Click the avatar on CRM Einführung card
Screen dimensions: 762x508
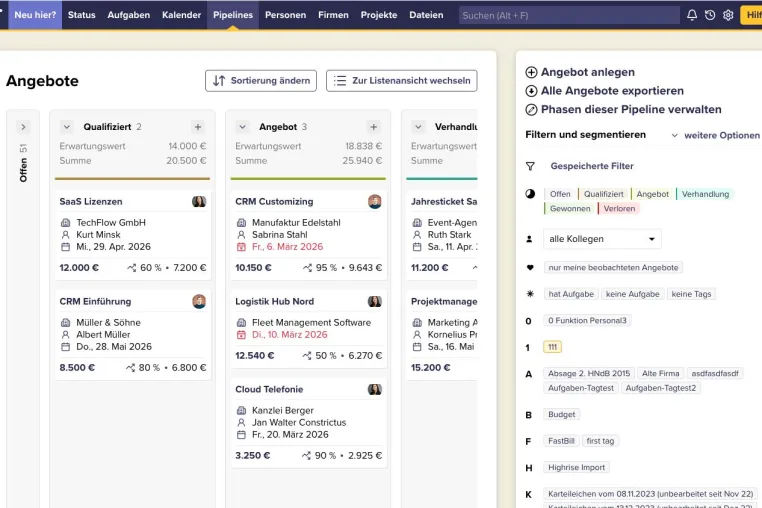pyautogui.click(x=199, y=301)
